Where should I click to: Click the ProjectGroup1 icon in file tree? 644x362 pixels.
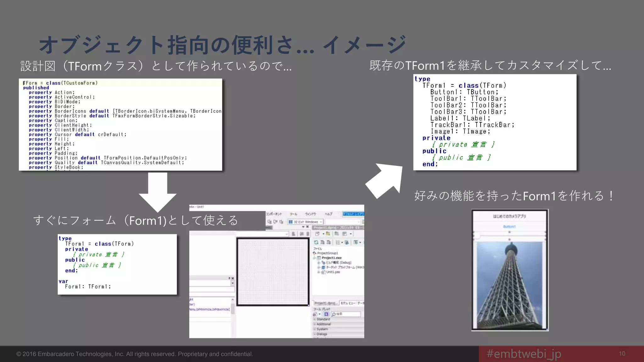(x=314, y=253)
